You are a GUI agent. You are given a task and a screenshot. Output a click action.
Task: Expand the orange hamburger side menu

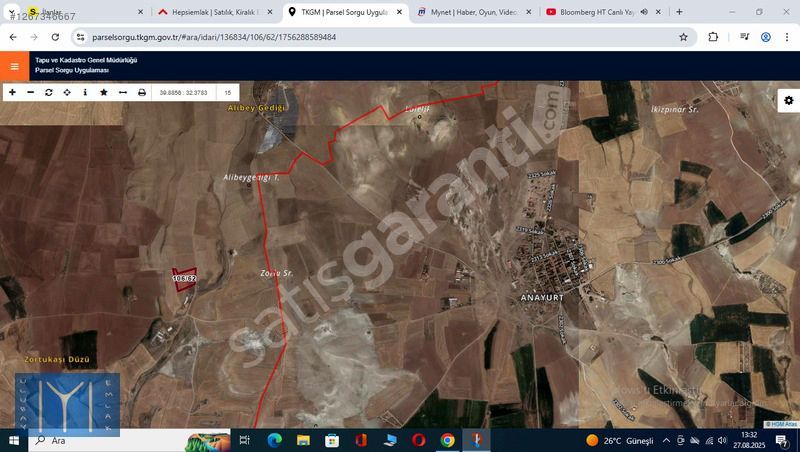(14, 66)
